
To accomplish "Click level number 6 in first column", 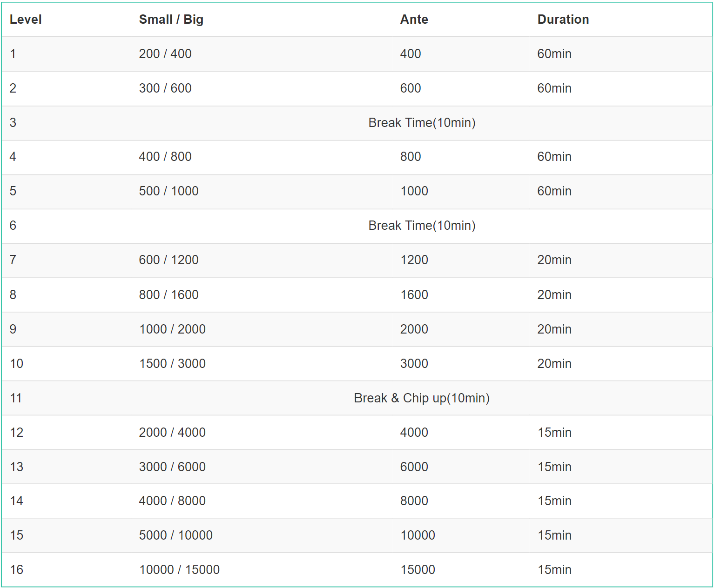I will (13, 226).
